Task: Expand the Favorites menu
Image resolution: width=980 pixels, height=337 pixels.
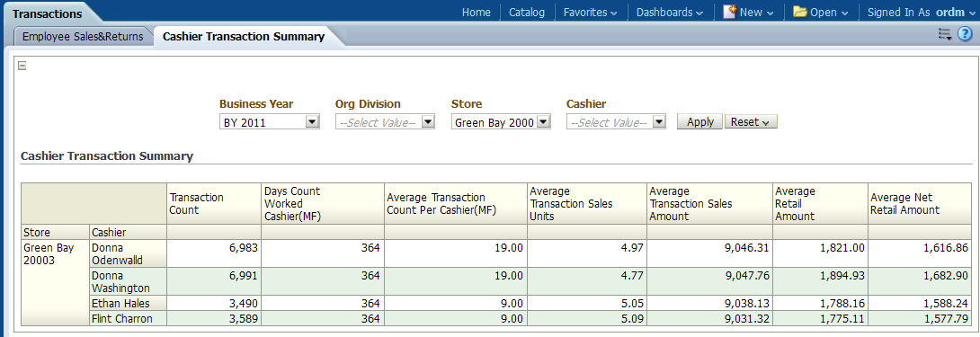Action: [x=590, y=12]
